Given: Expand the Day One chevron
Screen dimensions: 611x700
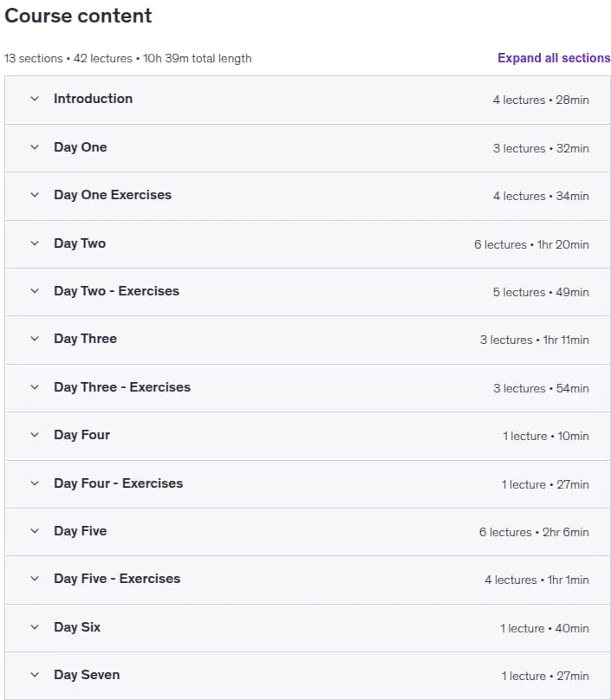Looking at the screenshot, I should click(x=35, y=147).
